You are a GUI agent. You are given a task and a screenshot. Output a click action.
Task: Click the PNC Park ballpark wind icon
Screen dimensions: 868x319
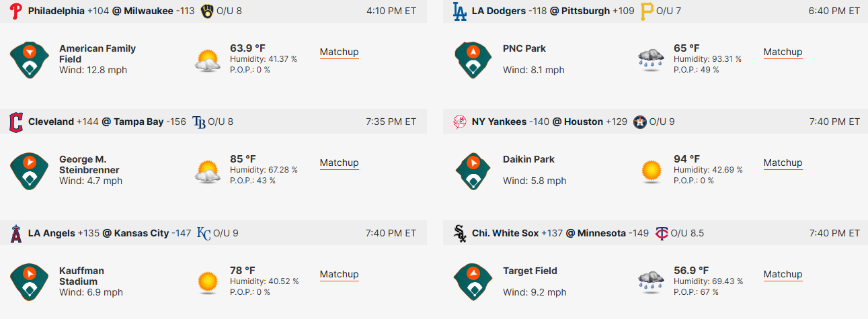click(473, 60)
